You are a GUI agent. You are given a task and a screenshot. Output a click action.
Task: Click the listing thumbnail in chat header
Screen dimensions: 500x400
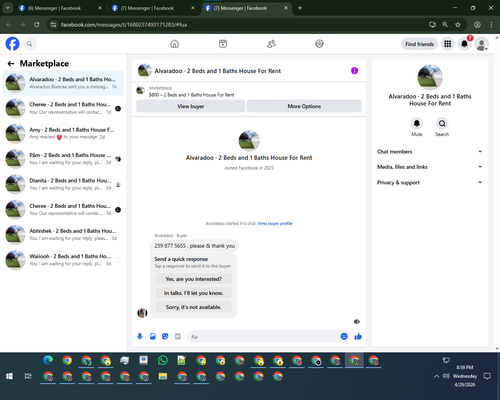point(145,71)
